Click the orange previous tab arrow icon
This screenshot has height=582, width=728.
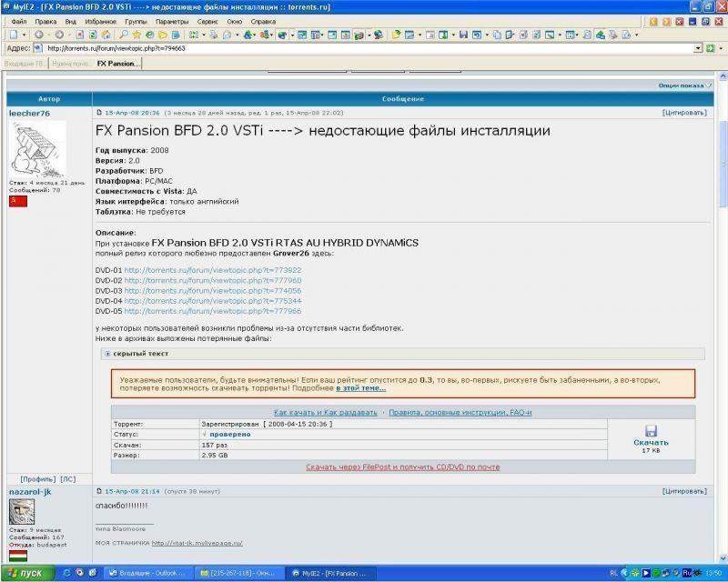653,21
